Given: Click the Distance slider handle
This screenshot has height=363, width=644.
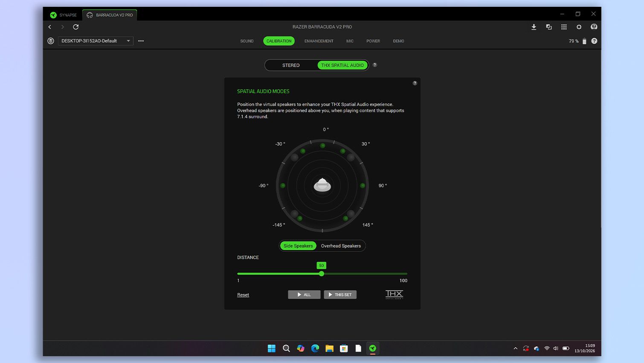Looking at the screenshot, I should click(322, 274).
